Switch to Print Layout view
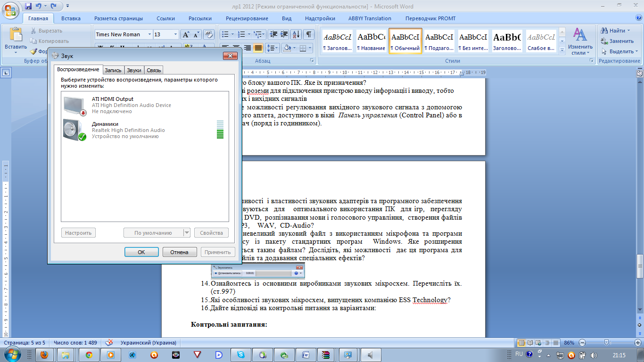The width and height of the screenshot is (644, 362). pyautogui.click(x=522, y=343)
